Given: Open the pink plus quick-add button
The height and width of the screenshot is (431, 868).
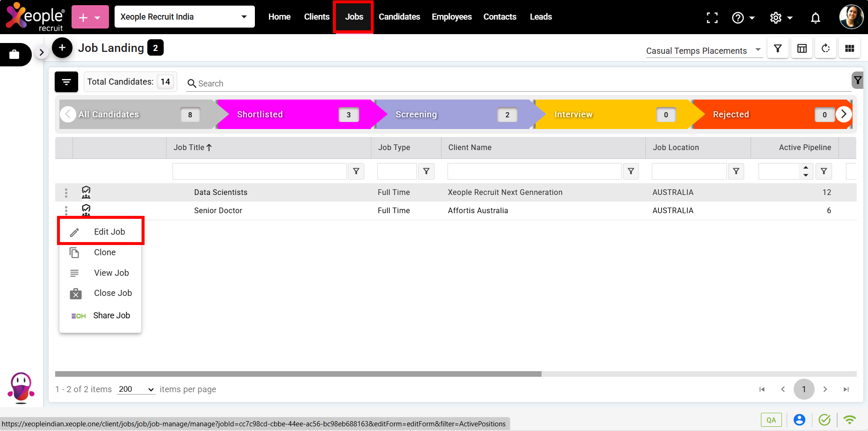Looking at the screenshot, I should [x=90, y=17].
